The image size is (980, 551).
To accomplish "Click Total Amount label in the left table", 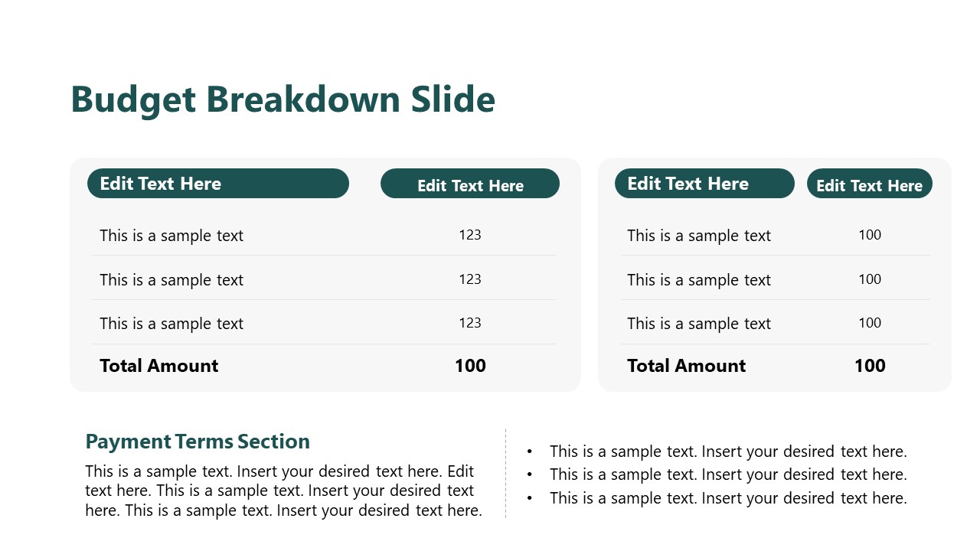I will point(158,366).
